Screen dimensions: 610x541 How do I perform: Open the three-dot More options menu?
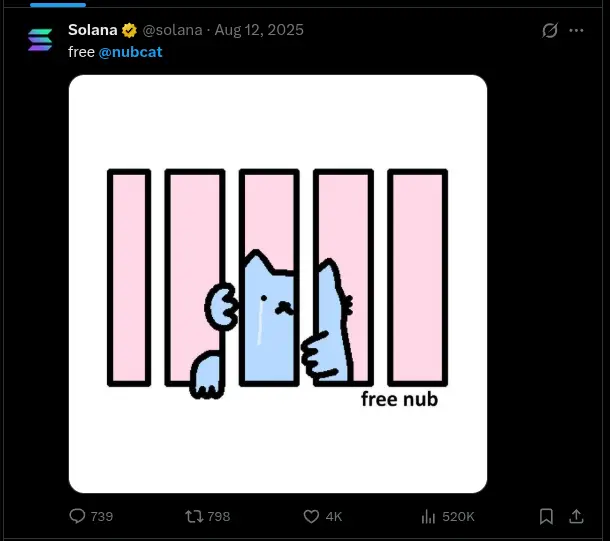tap(576, 30)
